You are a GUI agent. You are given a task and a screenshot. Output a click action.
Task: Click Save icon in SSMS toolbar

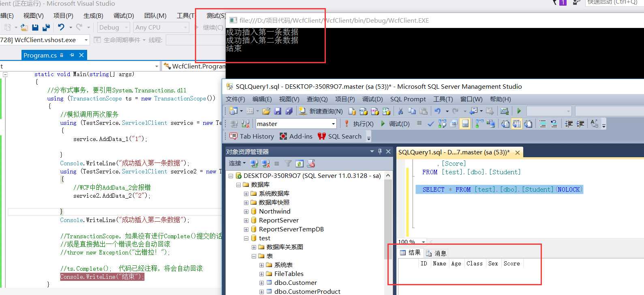[278, 111]
